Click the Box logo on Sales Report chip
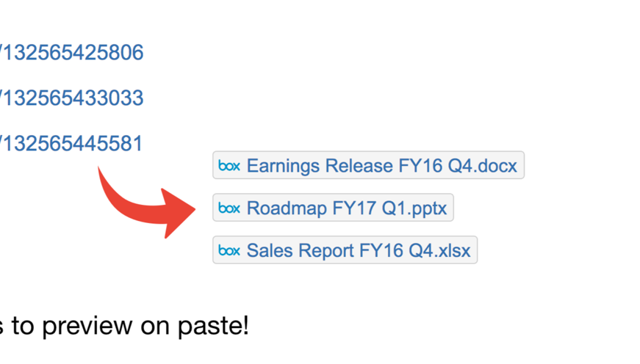640x364 pixels. pyautogui.click(x=229, y=251)
